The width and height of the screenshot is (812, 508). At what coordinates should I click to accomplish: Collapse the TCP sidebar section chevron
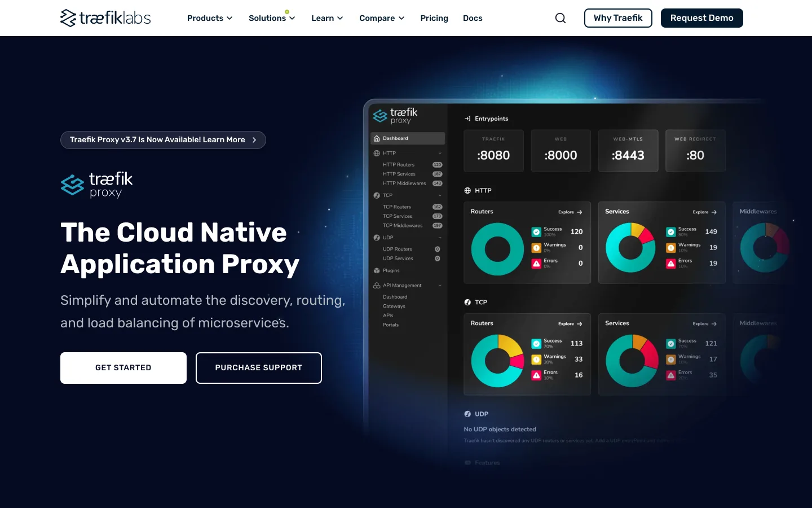(x=440, y=196)
